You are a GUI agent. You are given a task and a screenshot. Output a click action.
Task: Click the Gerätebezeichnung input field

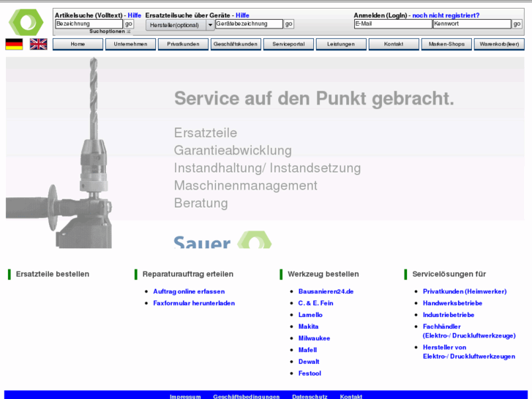(x=249, y=23)
